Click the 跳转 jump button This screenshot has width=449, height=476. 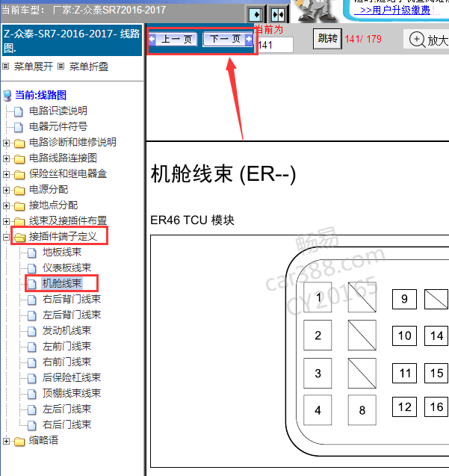(x=327, y=39)
